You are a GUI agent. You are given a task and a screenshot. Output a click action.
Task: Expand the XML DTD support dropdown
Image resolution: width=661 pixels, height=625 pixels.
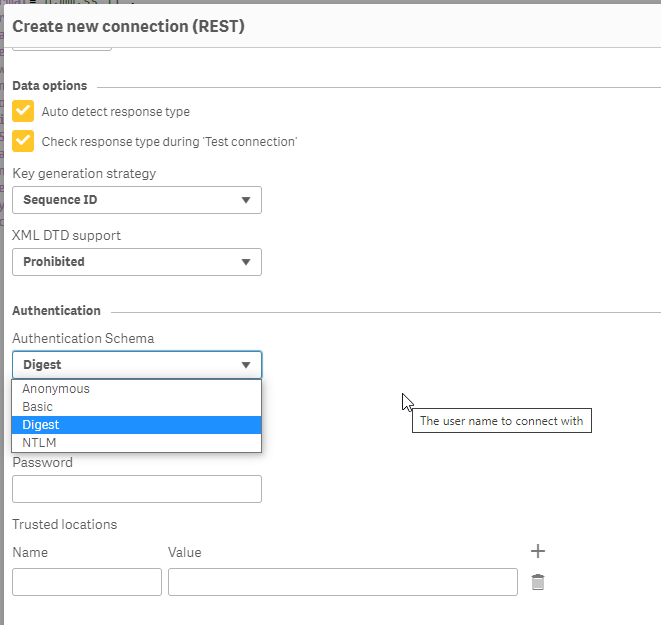pos(136,262)
